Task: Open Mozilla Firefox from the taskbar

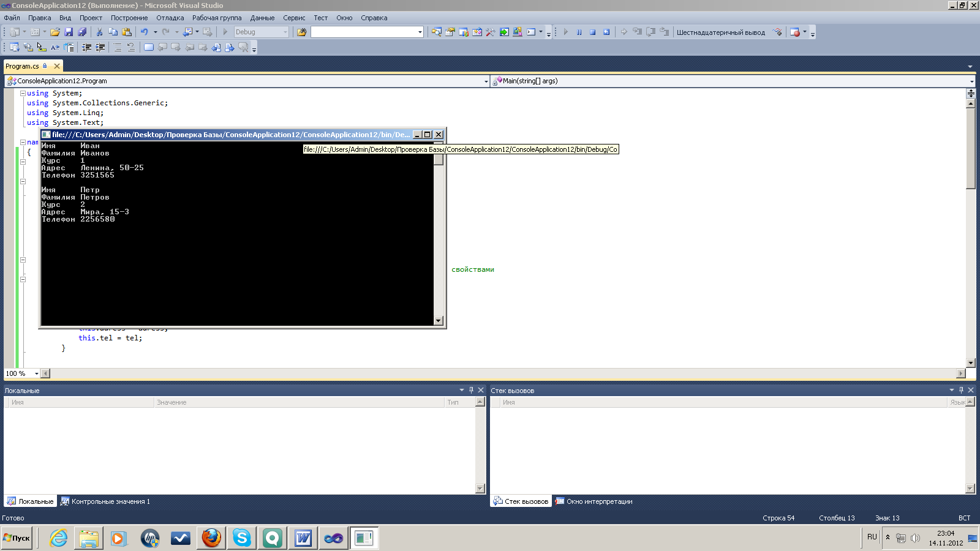Action: 211,538
